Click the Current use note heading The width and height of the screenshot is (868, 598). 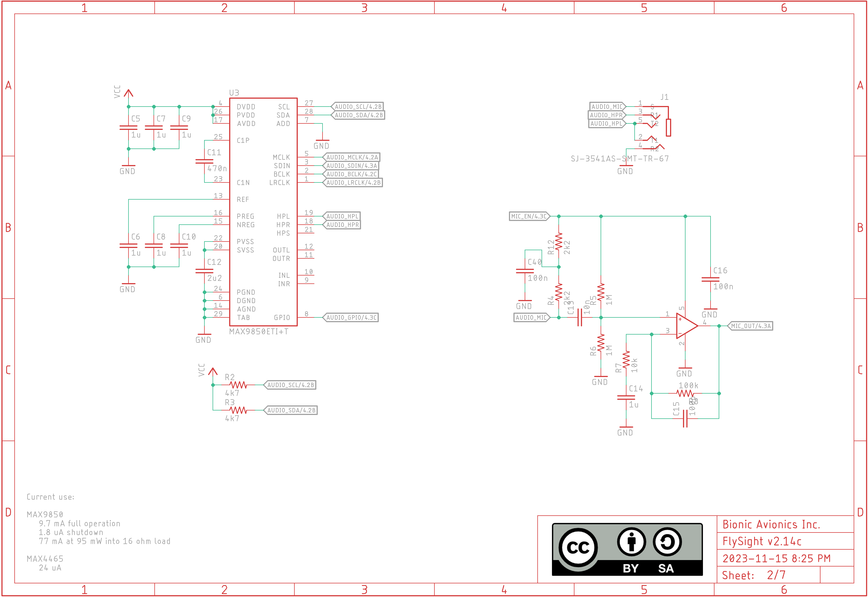51,497
